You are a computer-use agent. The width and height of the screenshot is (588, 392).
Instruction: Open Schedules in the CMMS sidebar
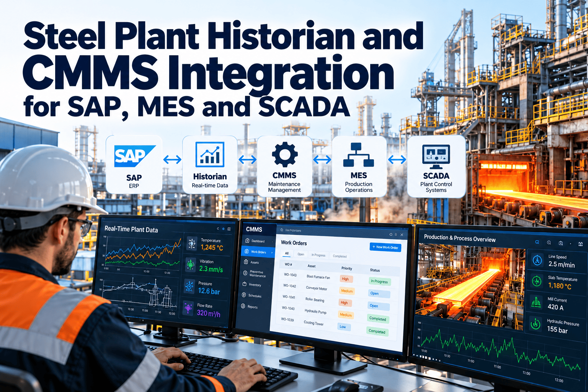click(252, 296)
